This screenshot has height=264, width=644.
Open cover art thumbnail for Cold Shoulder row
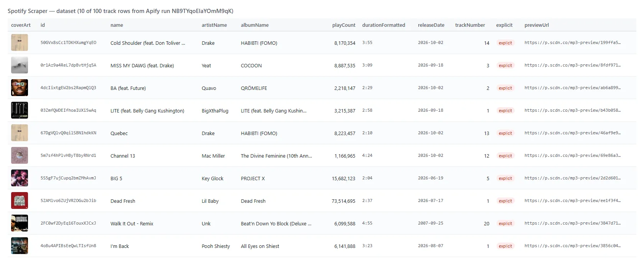pos(20,42)
